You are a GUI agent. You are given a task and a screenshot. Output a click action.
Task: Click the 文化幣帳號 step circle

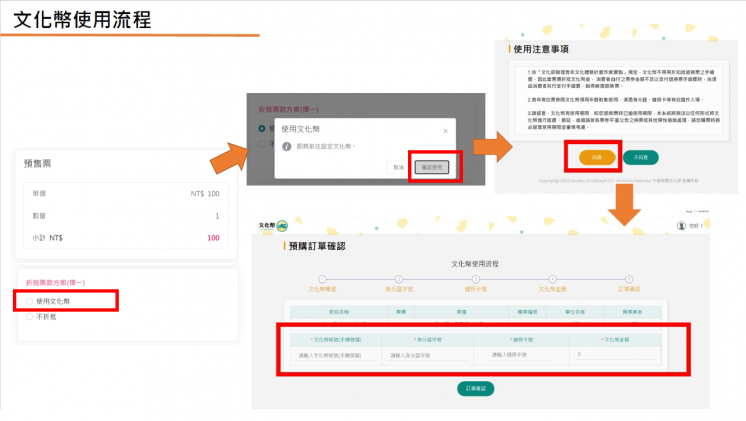pyautogui.click(x=323, y=277)
